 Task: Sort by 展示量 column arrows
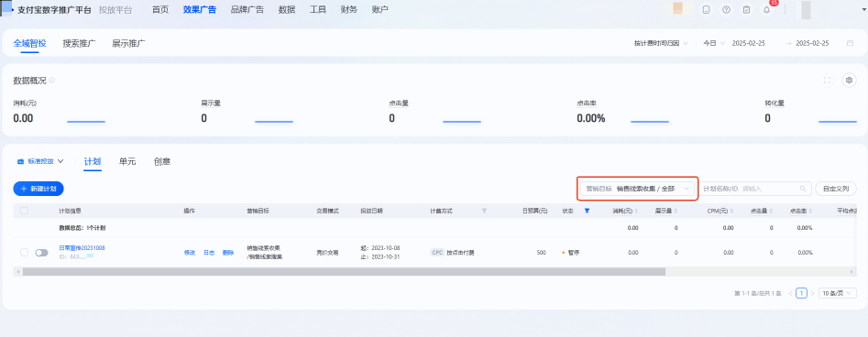(x=676, y=211)
